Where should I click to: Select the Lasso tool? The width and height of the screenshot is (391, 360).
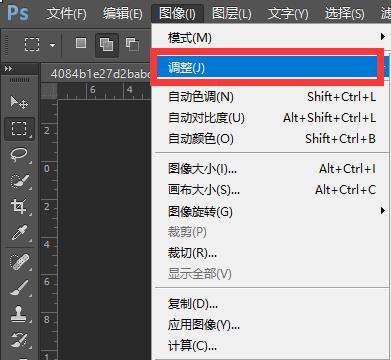(19, 155)
